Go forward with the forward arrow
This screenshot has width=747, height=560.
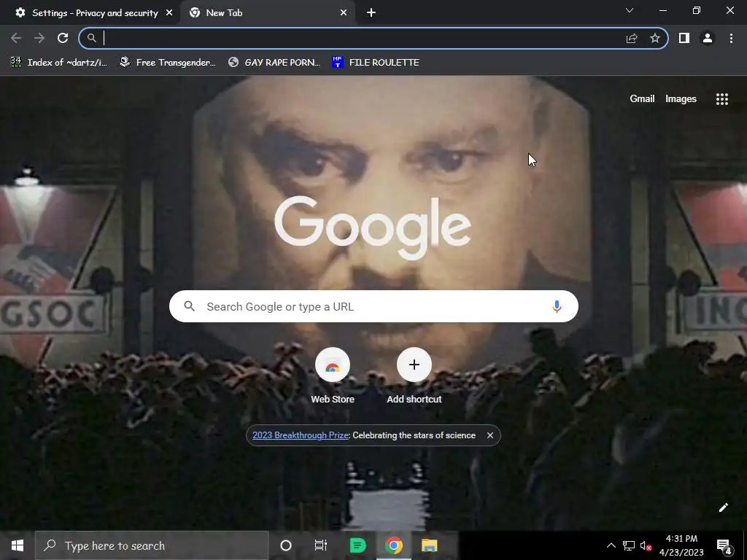pos(39,38)
